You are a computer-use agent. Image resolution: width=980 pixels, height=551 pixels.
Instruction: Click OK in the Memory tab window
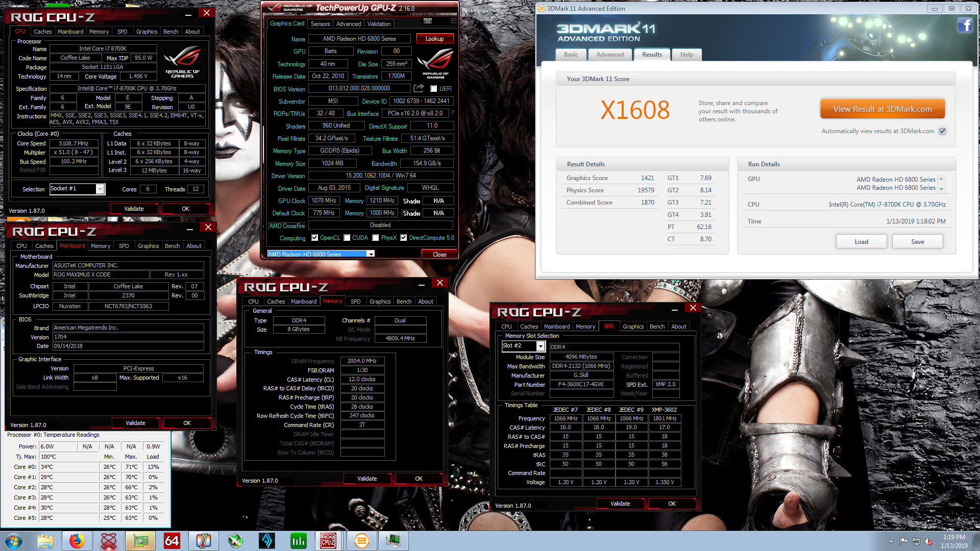(x=419, y=479)
